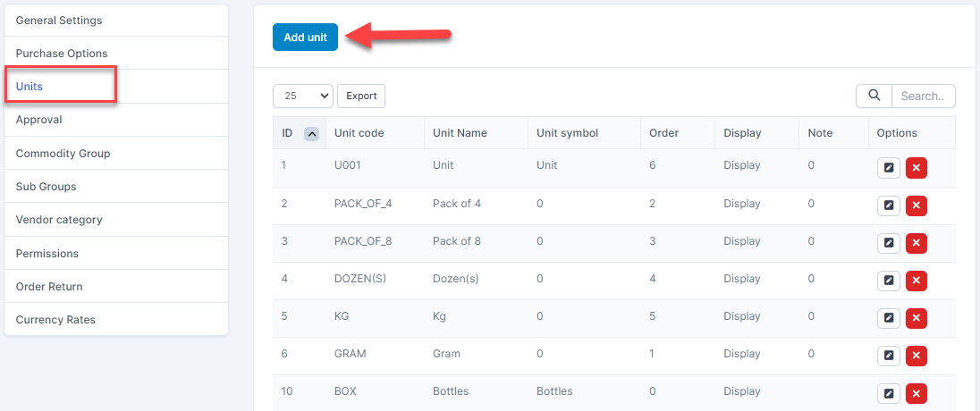Open General Settings menu item

(59, 21)
